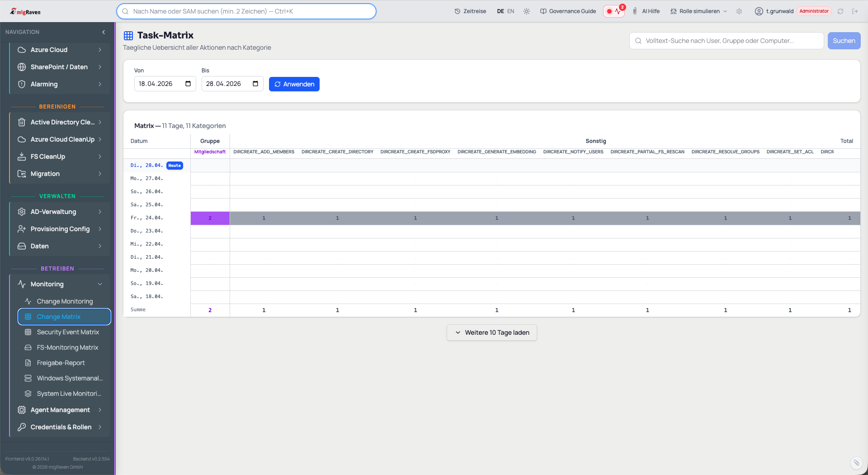
Task: Load more days with Weitere 10 Tage laden
Action: click(x=492, y=332)
